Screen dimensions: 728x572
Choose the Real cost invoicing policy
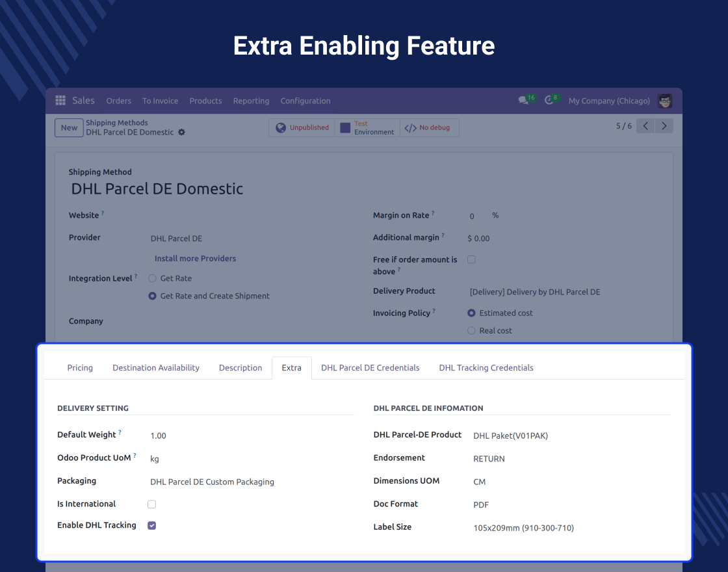(472, 331)
